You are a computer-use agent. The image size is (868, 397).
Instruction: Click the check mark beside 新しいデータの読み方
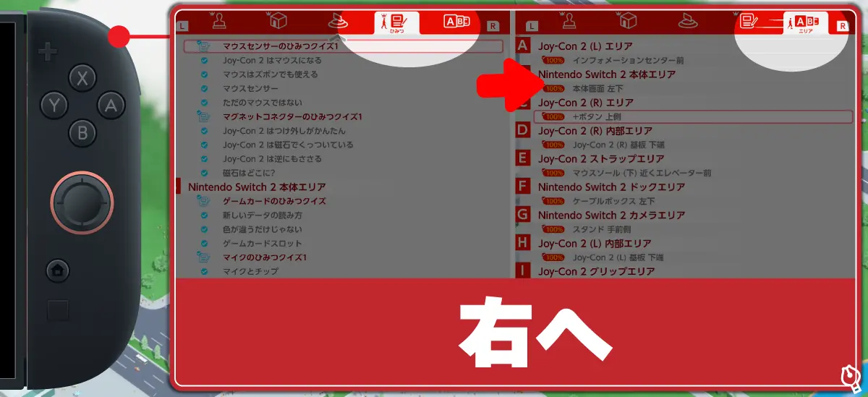click(204, 215)
